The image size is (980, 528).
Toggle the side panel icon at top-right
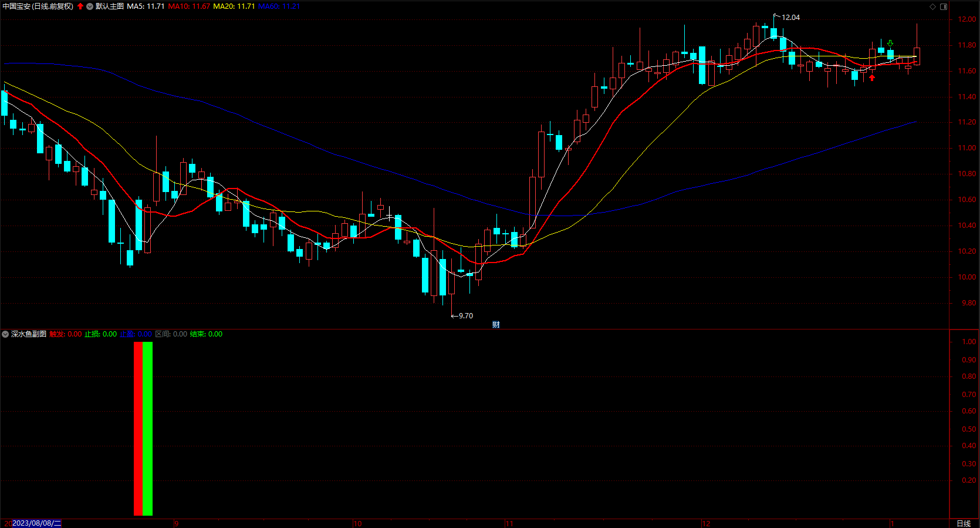click(944, 6)
